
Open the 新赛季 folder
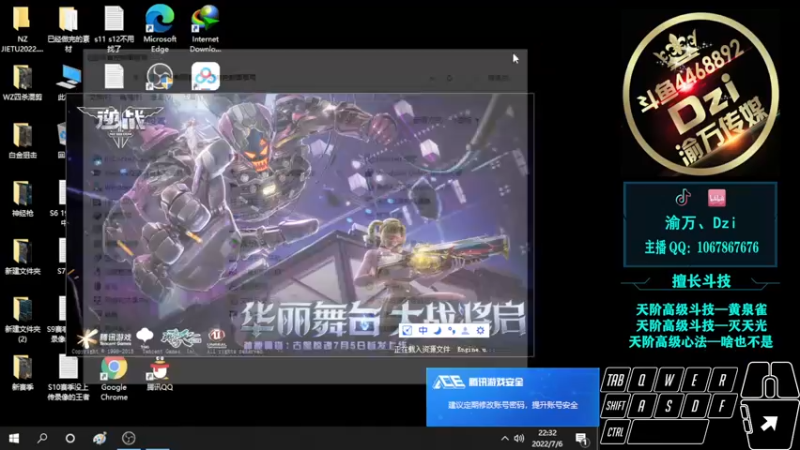pyautogui.click(x=22, y=373)
